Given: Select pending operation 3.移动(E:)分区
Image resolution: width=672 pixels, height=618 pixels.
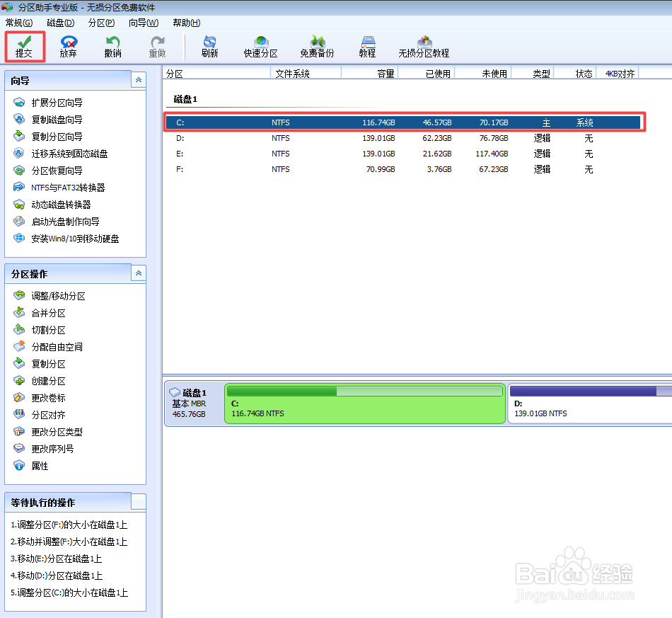Looking at the screenshot, I should coord(56,559).
